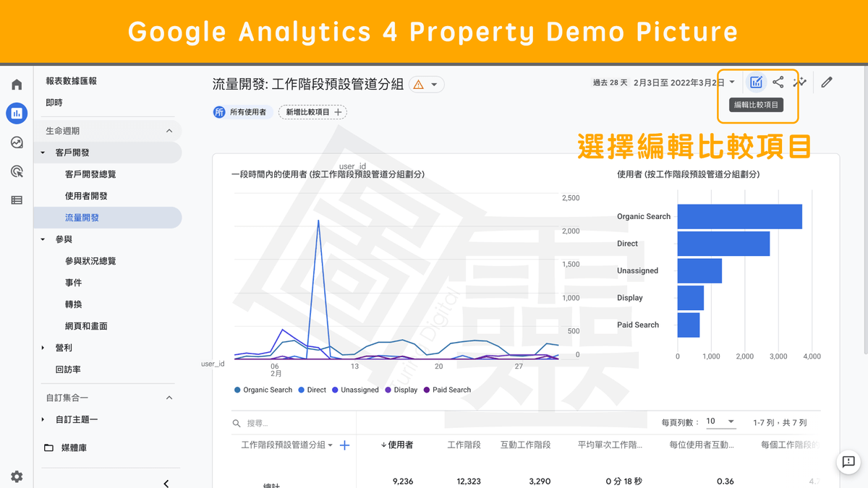This screenshot has width=868, height=488.
Task: Click the Organic Search bar in the bar chart
Action: pos(740,217)
